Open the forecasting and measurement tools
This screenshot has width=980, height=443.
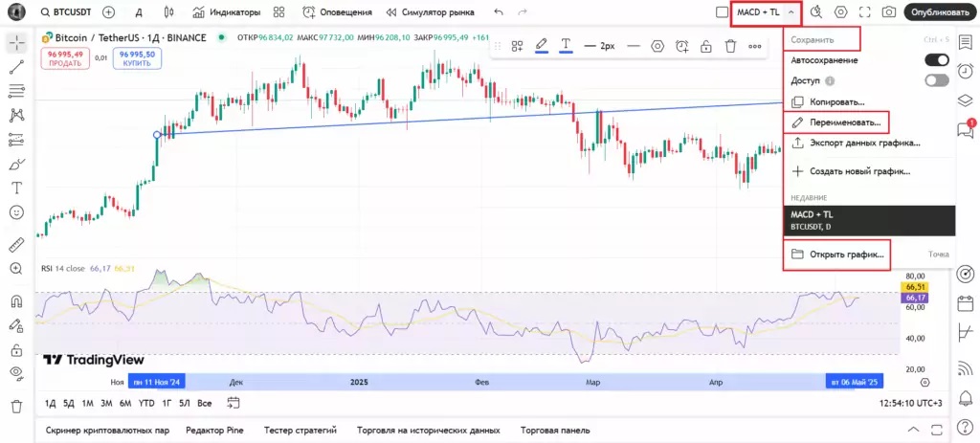click(x=17, y=140)
